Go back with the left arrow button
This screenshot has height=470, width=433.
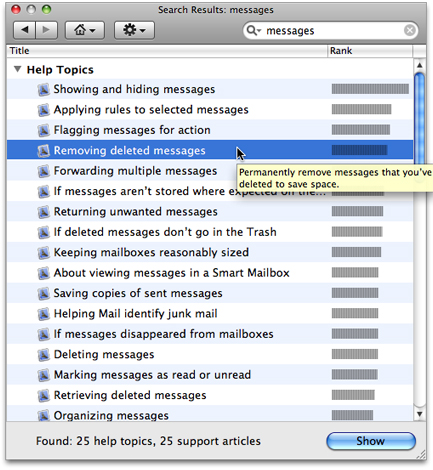tap(24, 30)
